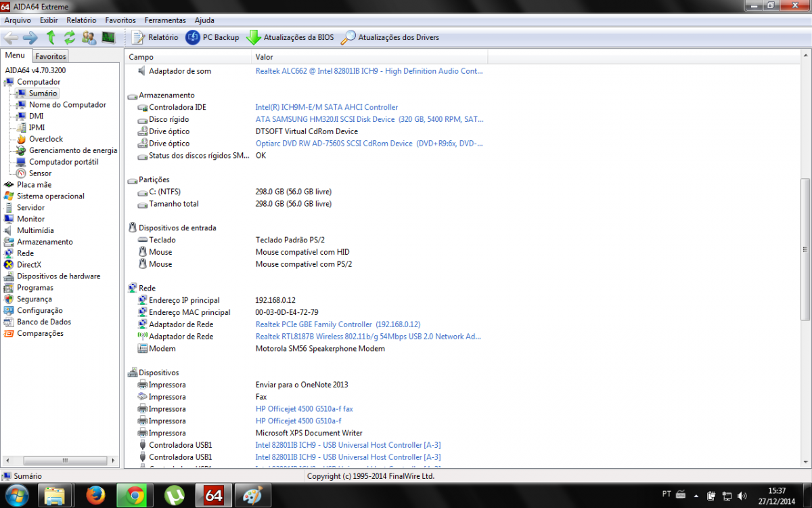Screen dimensions: 812x508
Task: Select Configuração in the sidebar tree
Action: [x=39, y=310]
